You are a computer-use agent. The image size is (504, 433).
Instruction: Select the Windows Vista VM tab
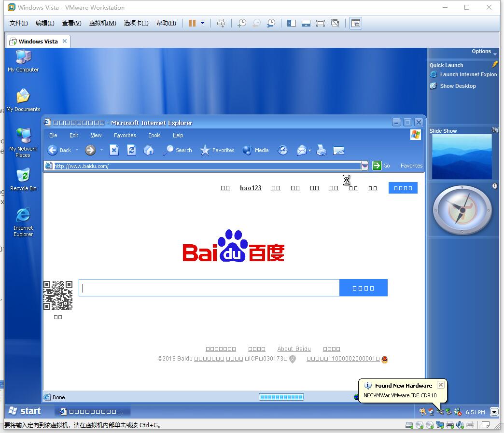coord(38,42)
